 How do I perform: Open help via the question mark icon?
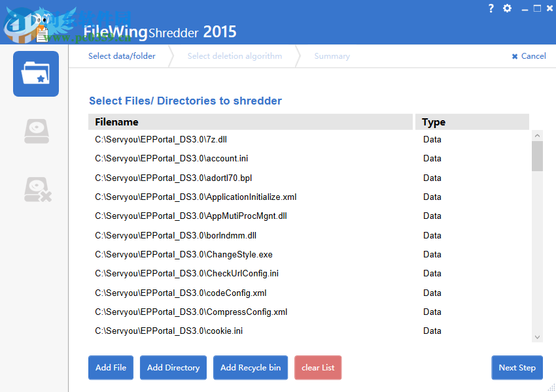tap(491, 8)
